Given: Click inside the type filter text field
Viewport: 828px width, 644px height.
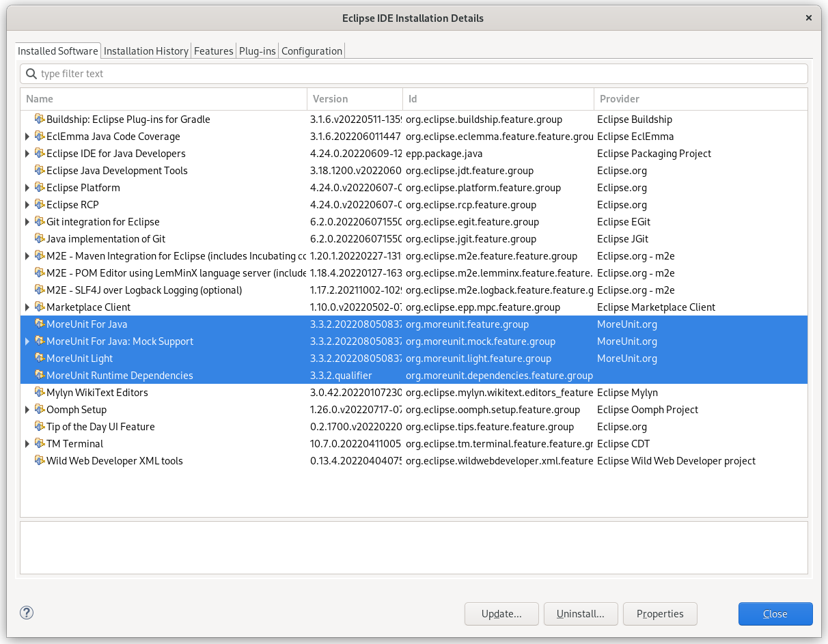Looking at the screenshot, I should (x=205, y=73).
